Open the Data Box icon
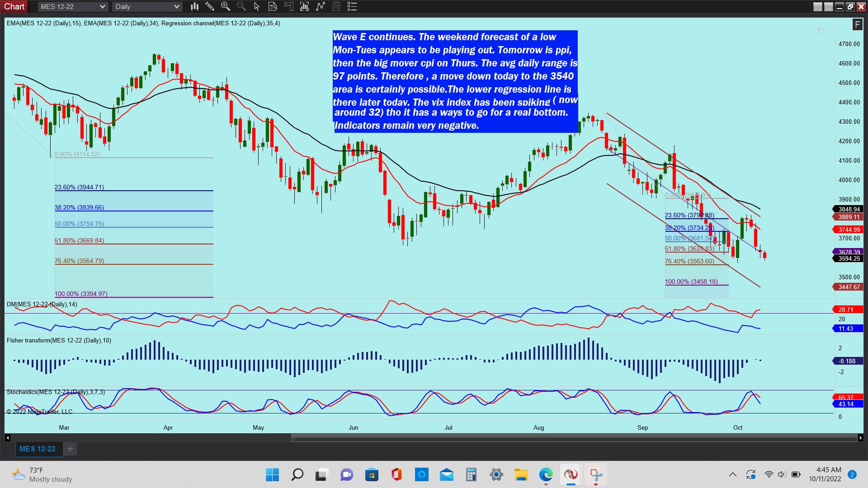This screenshot has height=488, width=868. (273, 6)
